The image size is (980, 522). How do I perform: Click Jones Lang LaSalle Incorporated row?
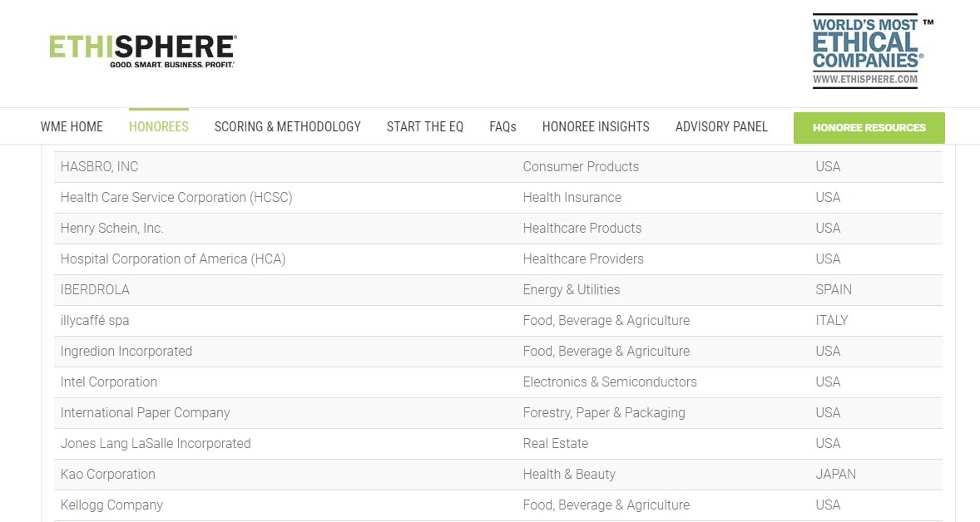(x=155, y=444)
